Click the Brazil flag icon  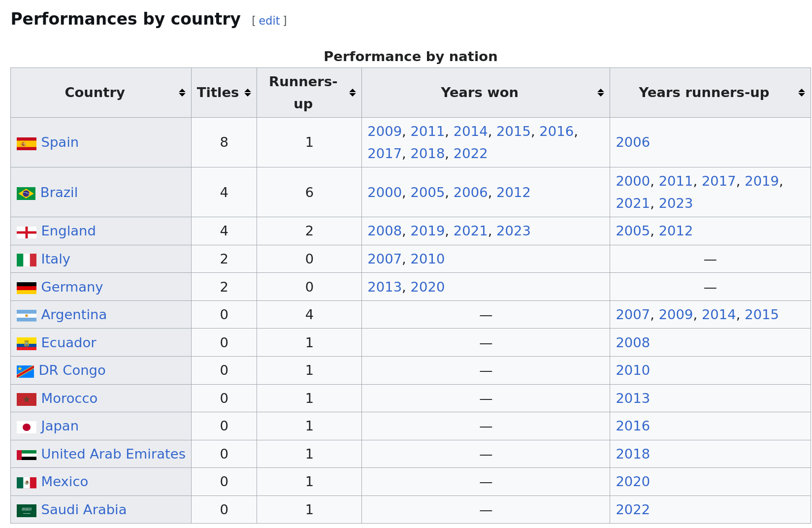coord(26,194)
